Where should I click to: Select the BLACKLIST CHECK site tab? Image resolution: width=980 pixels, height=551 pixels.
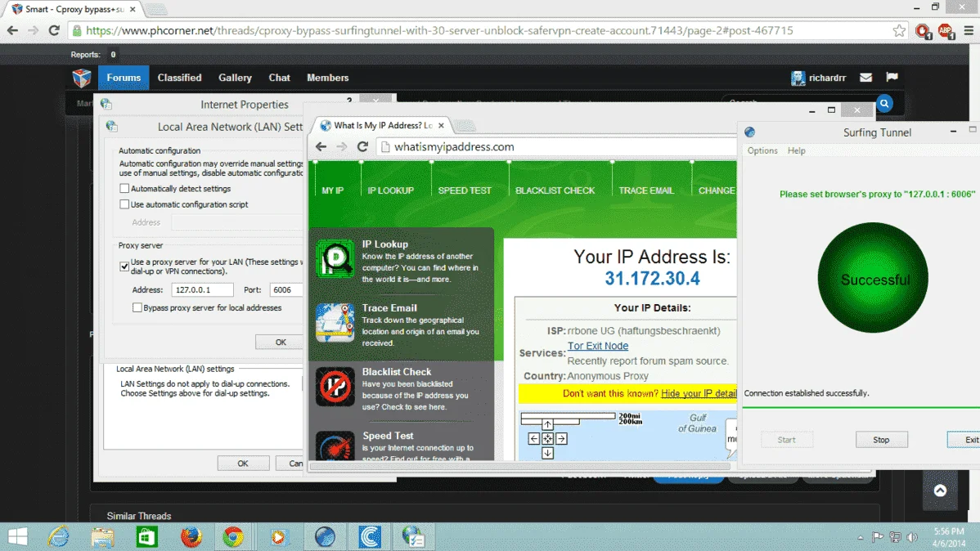(x=555, y=190)
